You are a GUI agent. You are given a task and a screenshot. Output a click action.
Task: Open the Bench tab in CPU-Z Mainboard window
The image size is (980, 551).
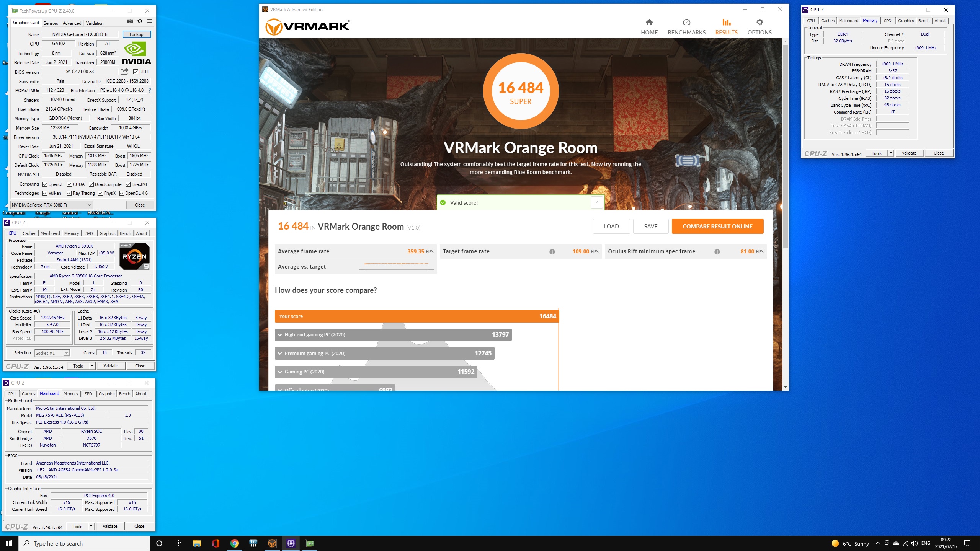124,394
